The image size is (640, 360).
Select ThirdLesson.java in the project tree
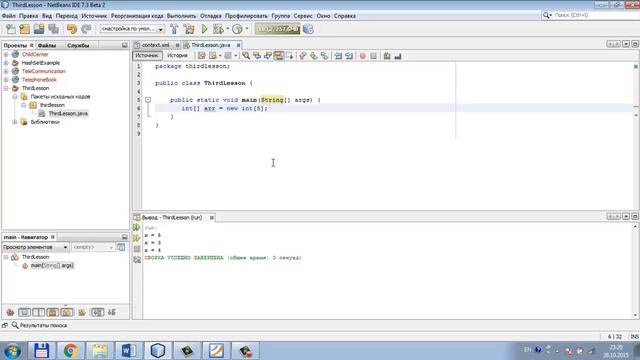pyautogui.click(x=68, y=113)
